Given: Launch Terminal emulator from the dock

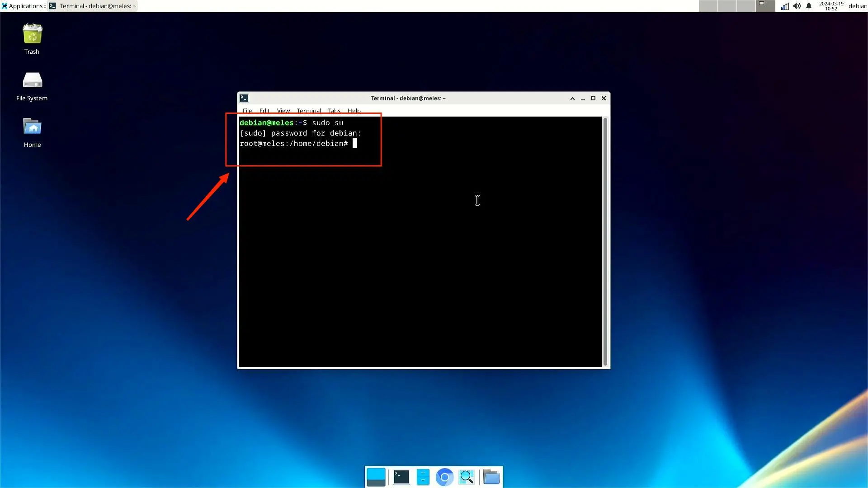Looking at the screenshot, I should click(401, 477).
